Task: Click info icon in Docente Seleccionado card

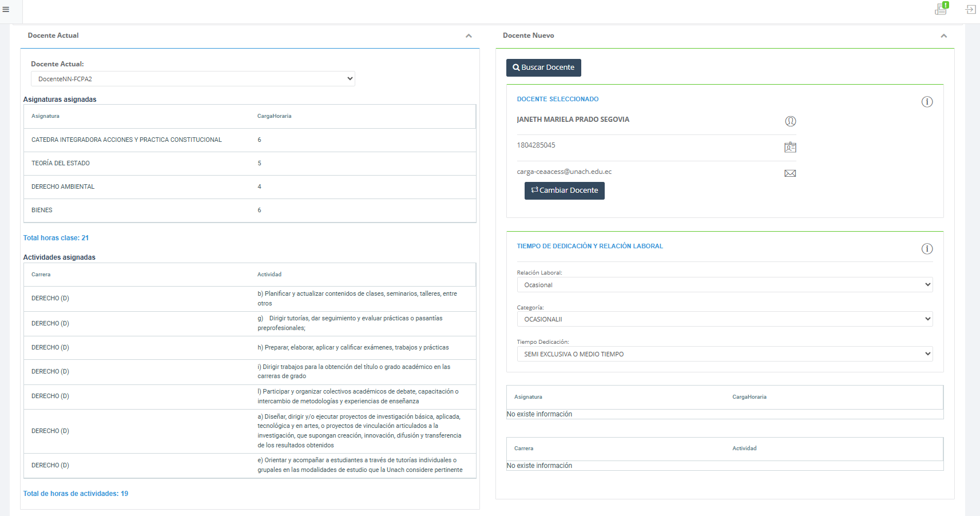Action: tap(927, 102)
